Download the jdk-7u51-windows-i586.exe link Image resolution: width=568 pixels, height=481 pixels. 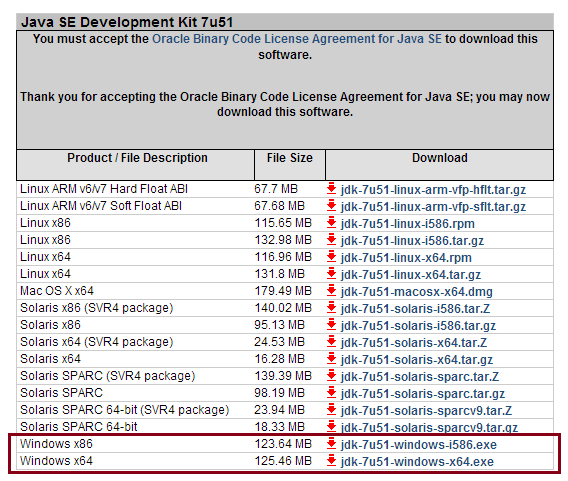click(419, 445)
